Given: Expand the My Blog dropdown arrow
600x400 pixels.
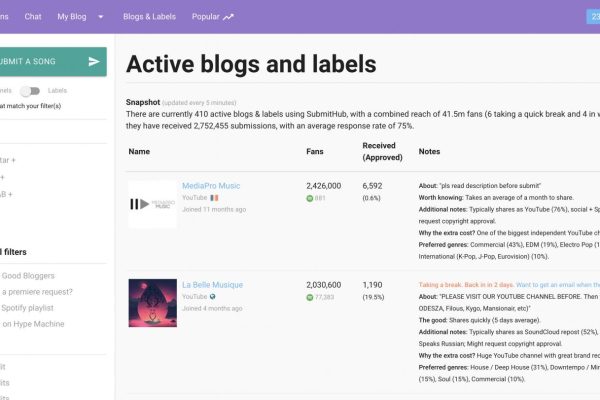Looking at the screenshot, I should 101,17.
